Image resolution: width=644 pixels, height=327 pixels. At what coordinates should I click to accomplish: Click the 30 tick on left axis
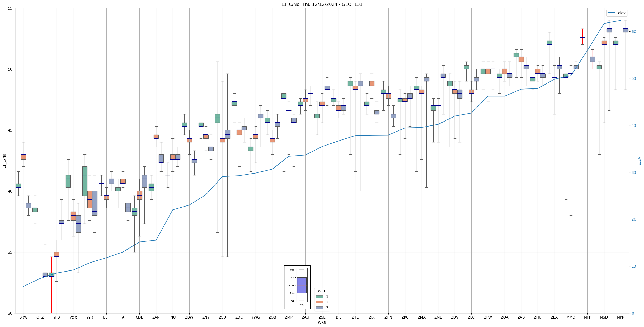(10, 313)
